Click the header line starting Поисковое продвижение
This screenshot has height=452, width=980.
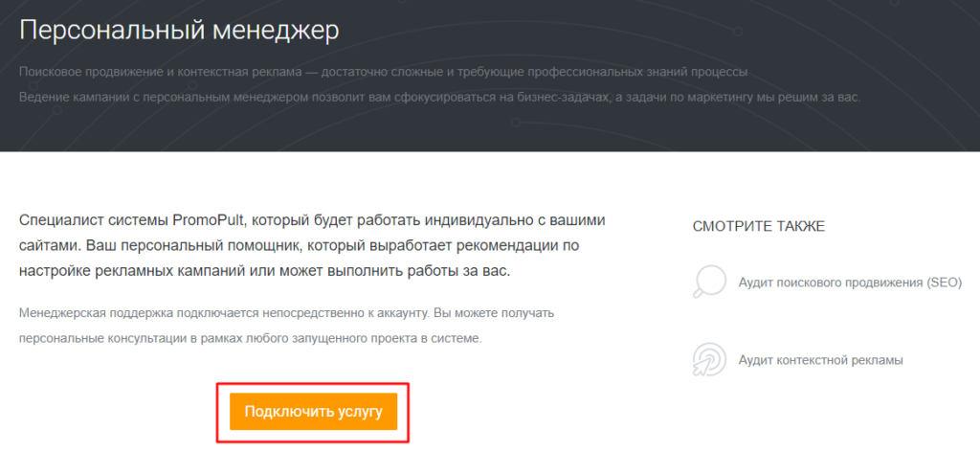(x=383, y=73)
